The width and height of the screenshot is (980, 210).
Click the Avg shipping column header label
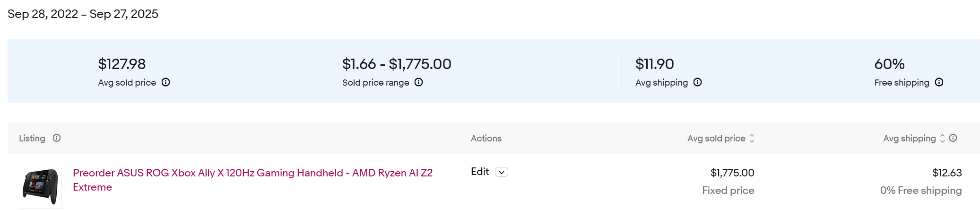(x=909, y=138)
